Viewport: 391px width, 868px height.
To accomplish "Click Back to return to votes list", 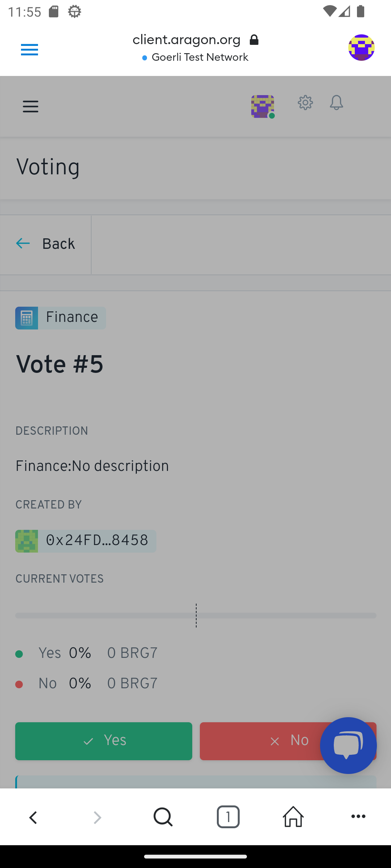I will pyautogui.click(x=46, y=244).
